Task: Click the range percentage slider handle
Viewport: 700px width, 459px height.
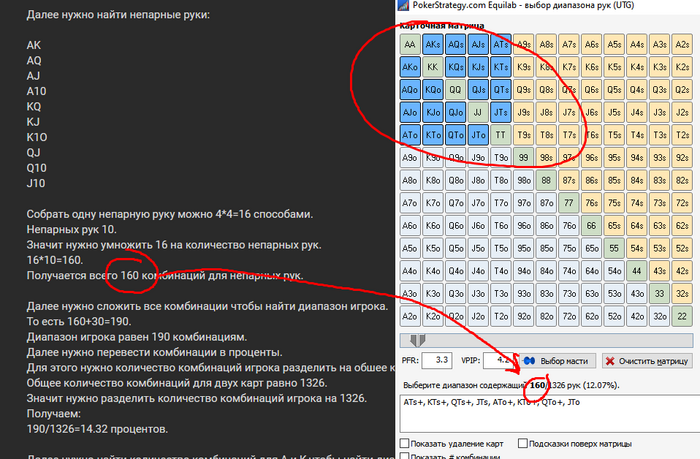Action: click(418, 340)
